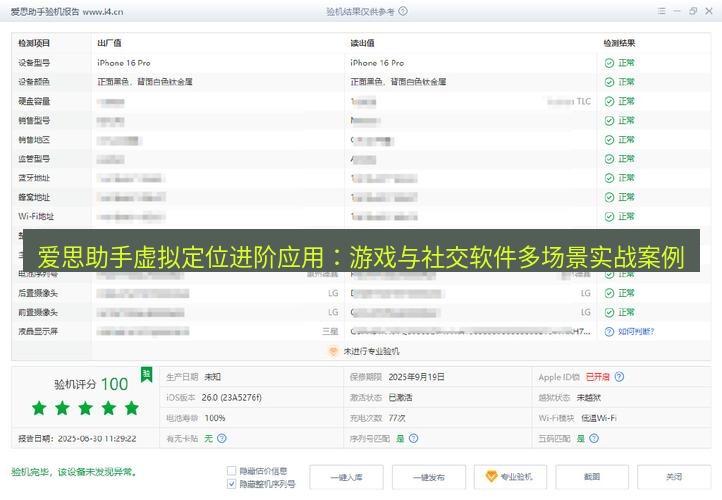Click the green check icon in 前置摄像头 row

tap(609, 313)
